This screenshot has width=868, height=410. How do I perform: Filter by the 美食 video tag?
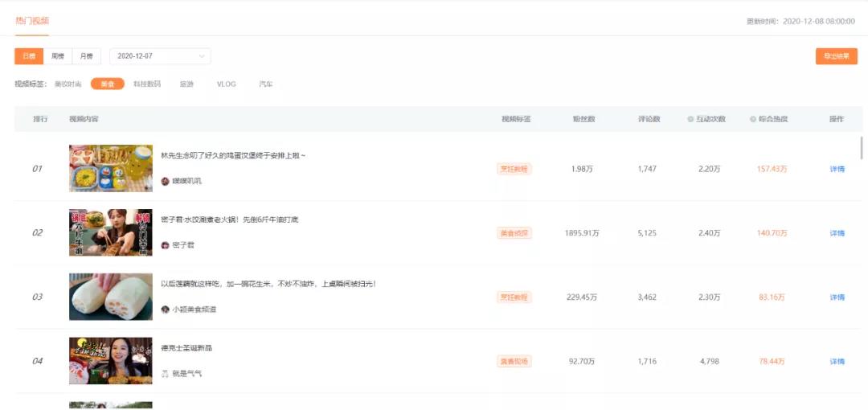coord(108,84)
